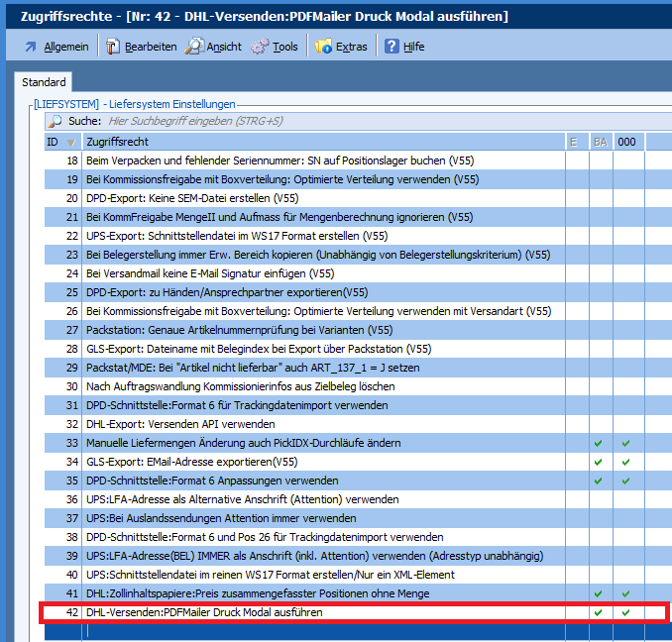Click the Ansicht magnifier icon
Screen dimensions: 672x642
click(194, 47)
